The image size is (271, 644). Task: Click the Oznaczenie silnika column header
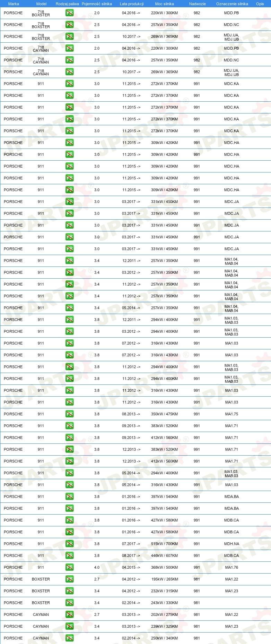click(x=232, y=4)
